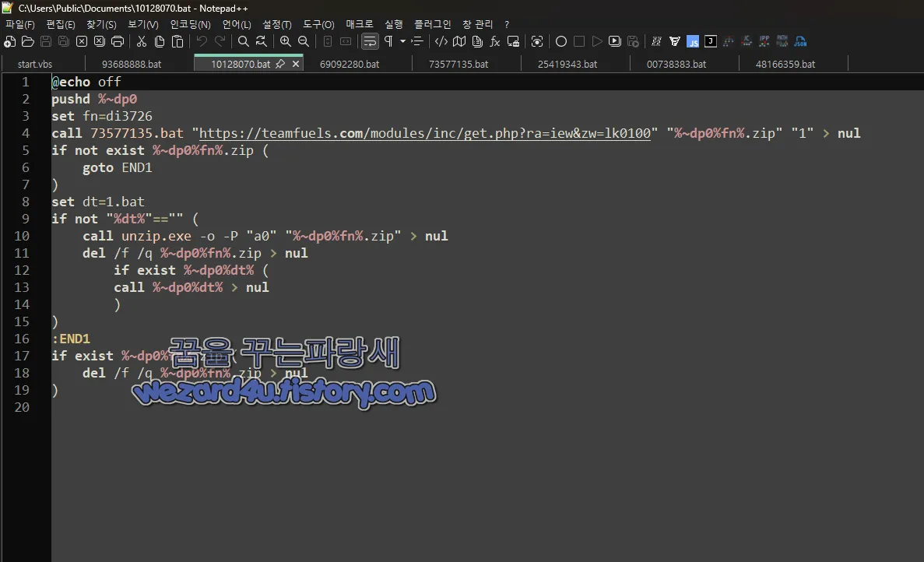Viewport: 924px width, 562px height.
Task: Click the Close All documents toolbar icon
Action: click(100, 41)
